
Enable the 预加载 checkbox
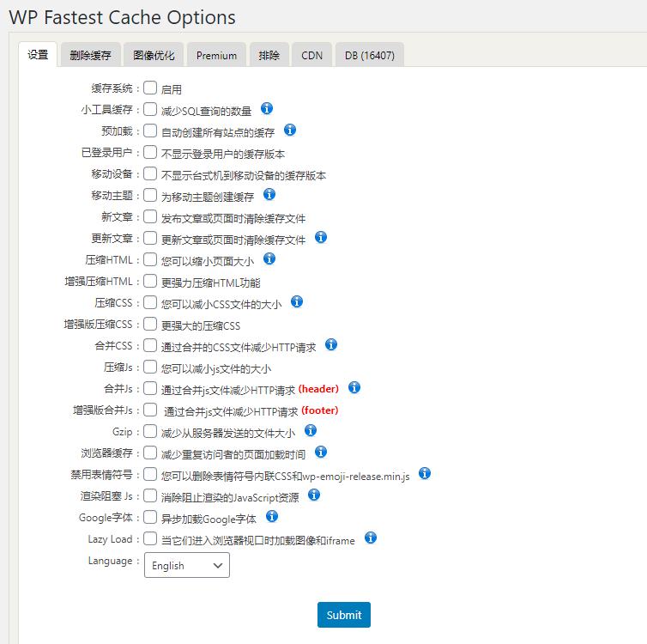point(150,131)
